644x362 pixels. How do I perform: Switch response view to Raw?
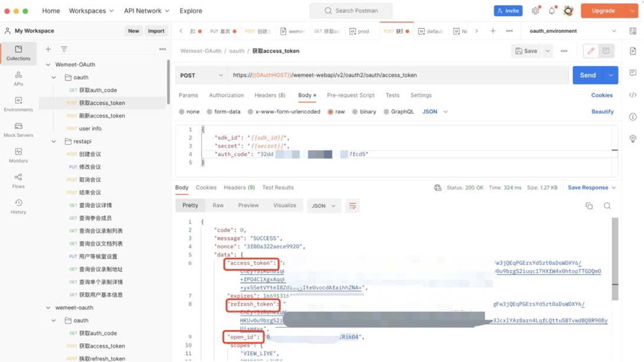click(x=218, y=206)
